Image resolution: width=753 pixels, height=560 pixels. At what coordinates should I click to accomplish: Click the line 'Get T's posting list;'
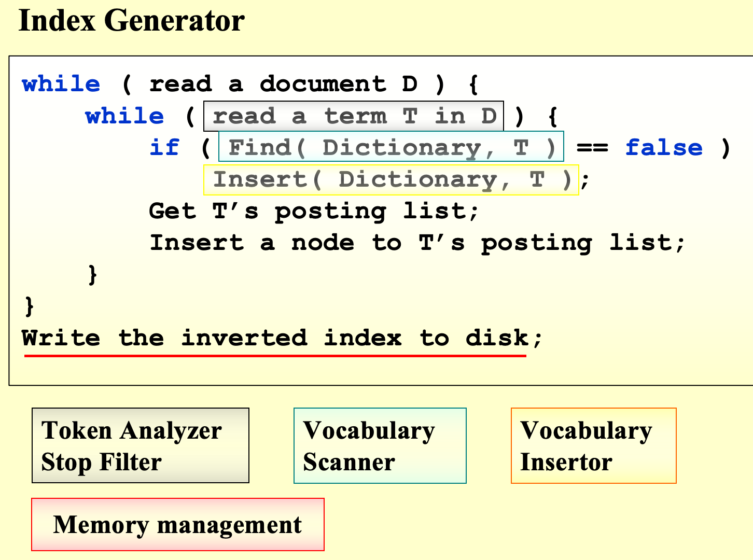point(314,211)
